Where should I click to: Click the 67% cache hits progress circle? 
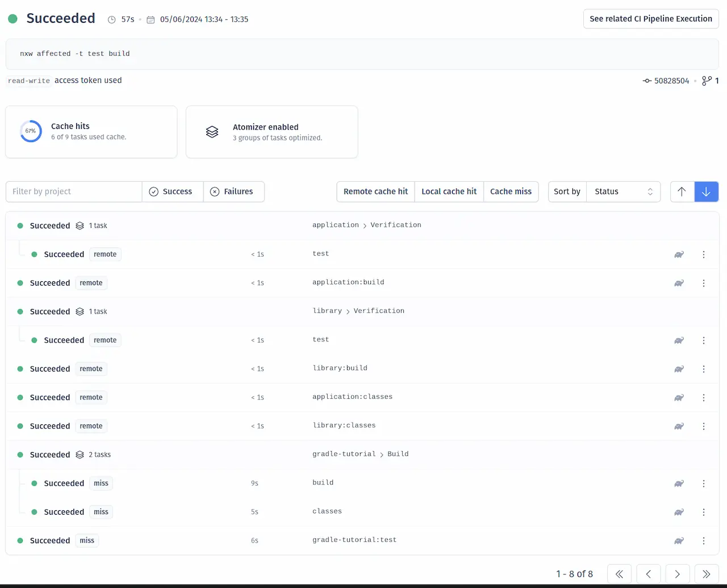click(x=31, y=131)
